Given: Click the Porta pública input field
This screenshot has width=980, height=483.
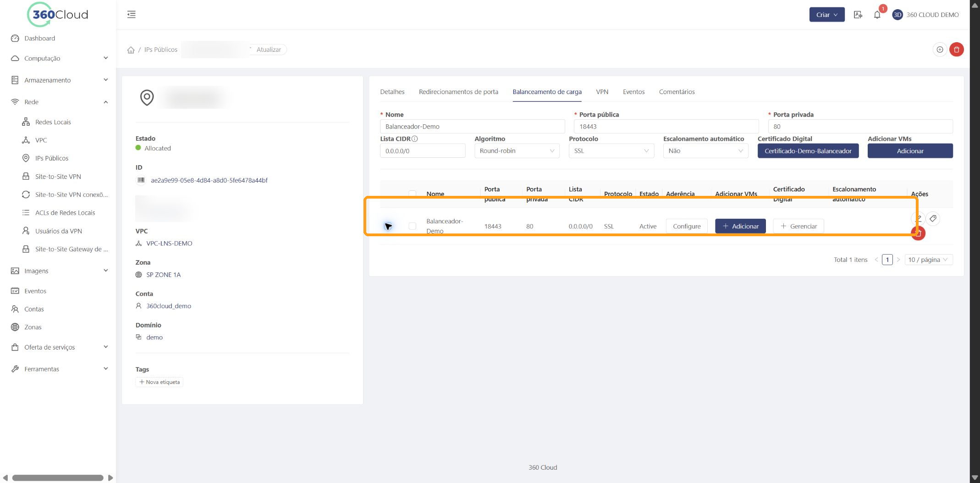Looking at the screenshot, I should pos(666,127).
